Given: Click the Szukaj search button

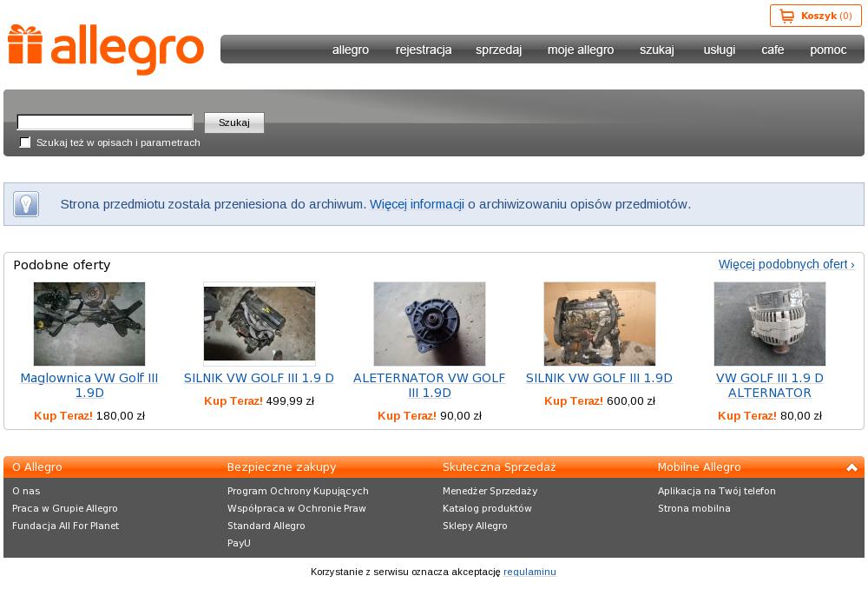Looking at the screenshot, I should (234, 122).
